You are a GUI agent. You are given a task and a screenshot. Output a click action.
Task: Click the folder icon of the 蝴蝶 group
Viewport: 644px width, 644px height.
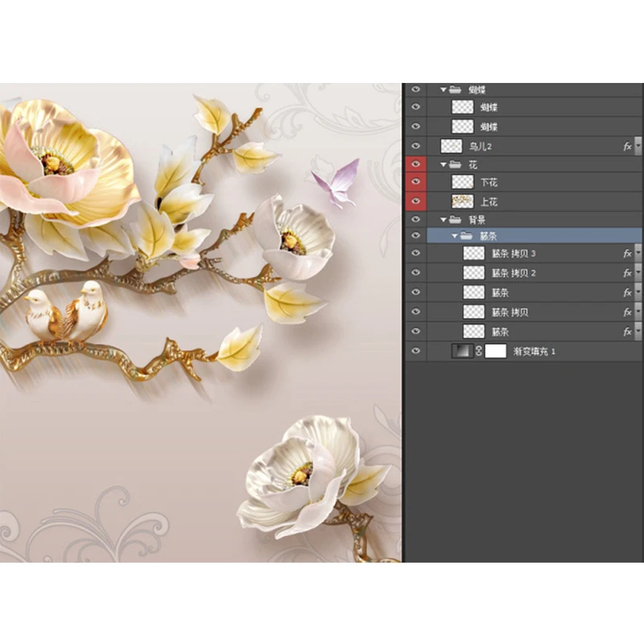pos(455,89)
